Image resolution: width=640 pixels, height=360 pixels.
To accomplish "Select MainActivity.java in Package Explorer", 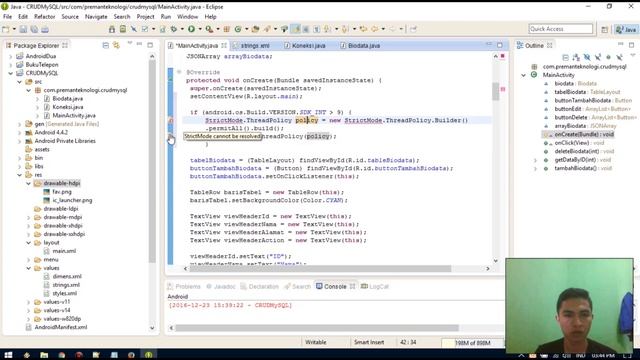I will tap(74, 116).
